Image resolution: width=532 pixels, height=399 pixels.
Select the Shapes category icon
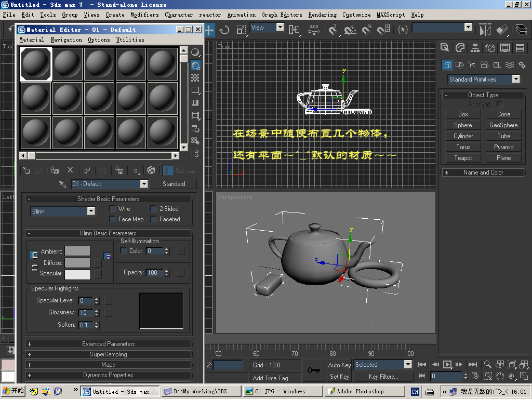coord(459,65)
